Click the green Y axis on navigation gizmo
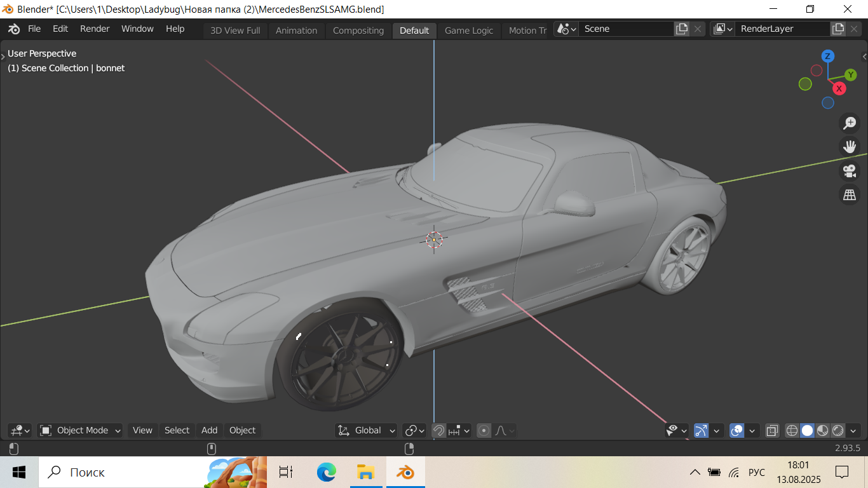The width and height of the screenshot is (868, 488). pos(851,75)
